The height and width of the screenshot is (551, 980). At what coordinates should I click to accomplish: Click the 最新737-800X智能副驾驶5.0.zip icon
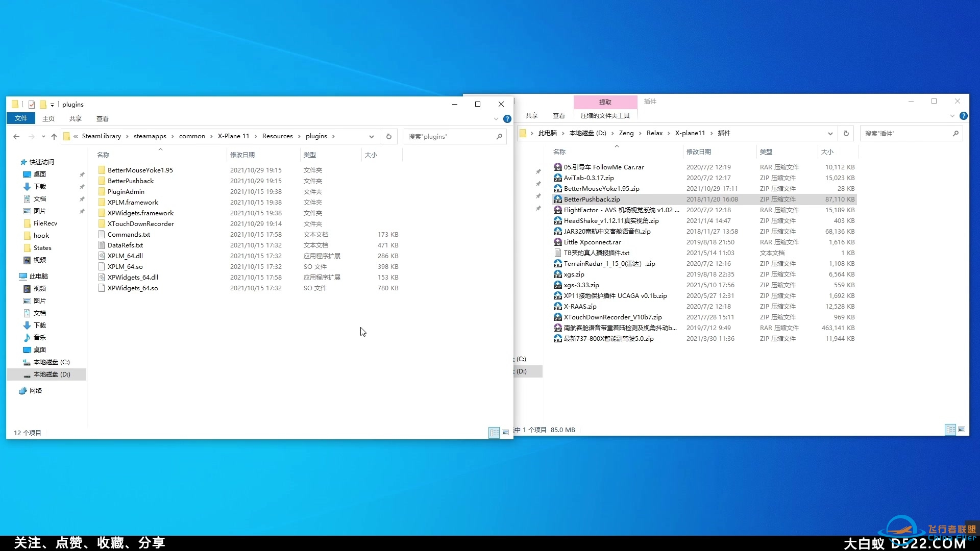coord(558,338)
